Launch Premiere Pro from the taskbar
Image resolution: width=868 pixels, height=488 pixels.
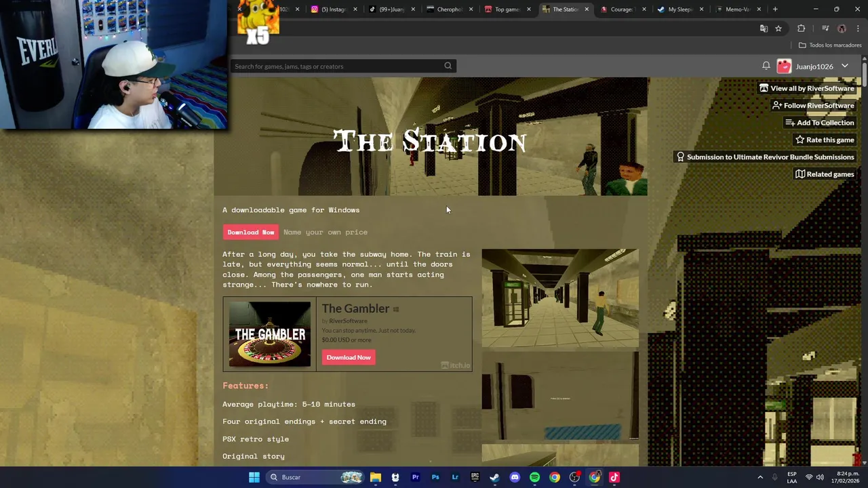pos(416,477)
